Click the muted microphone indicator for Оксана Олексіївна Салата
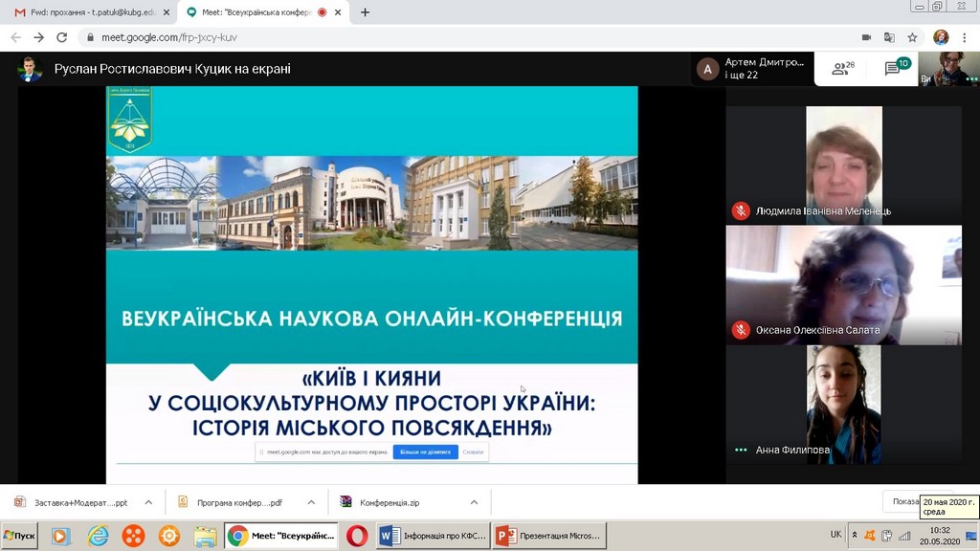 point(741,331)
